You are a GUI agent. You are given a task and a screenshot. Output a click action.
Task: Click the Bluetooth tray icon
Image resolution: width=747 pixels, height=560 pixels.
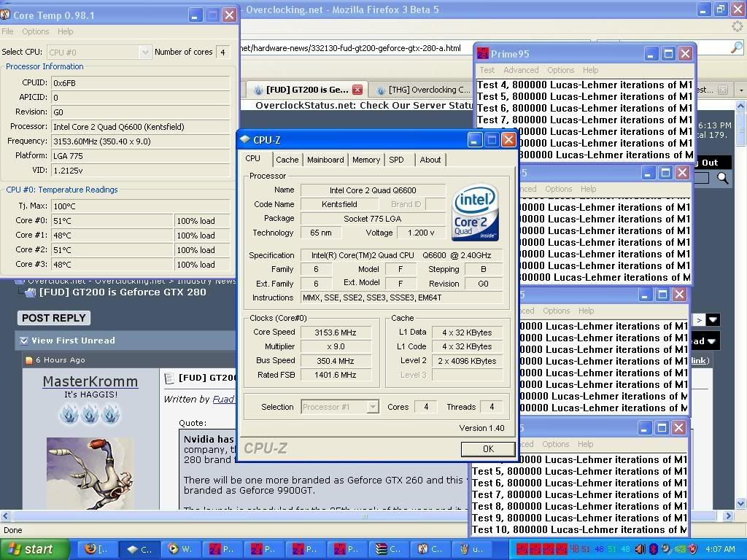653,549
